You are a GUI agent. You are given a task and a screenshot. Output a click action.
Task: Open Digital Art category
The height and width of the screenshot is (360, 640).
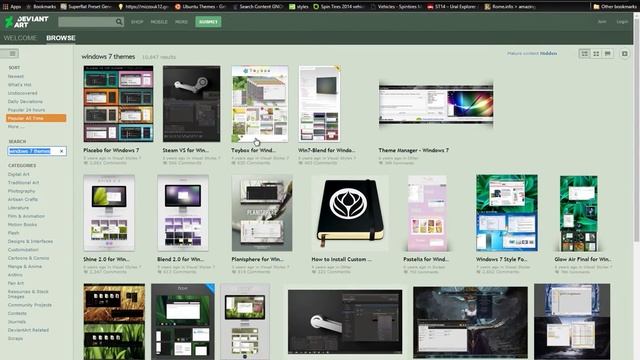[x=18, y=174]
